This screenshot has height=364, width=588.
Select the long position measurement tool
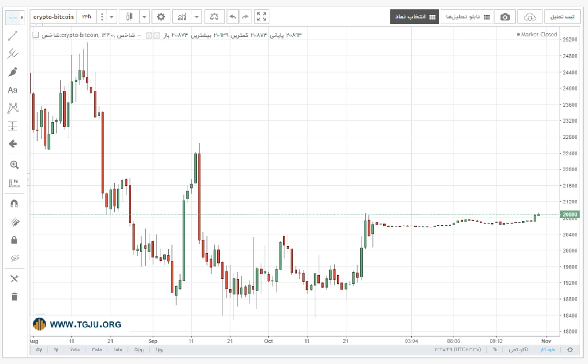pyautogui.click(x=13, y=126)
